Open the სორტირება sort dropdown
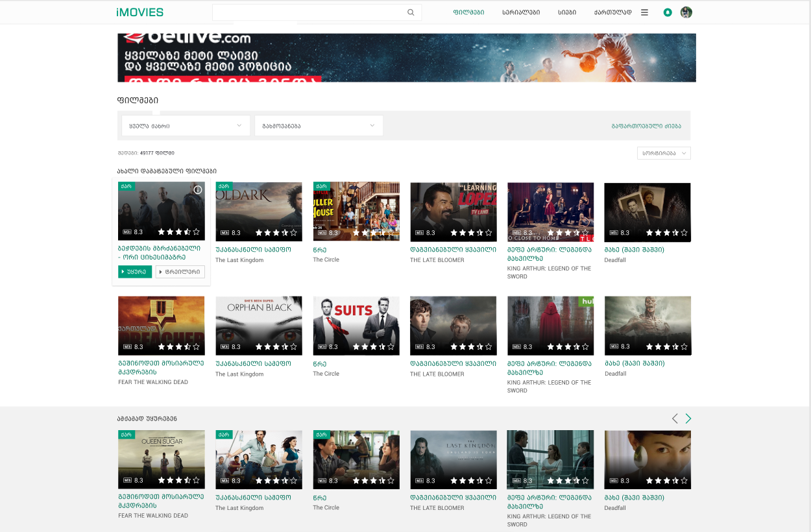The image size is (811, 532). pos(663,153)
